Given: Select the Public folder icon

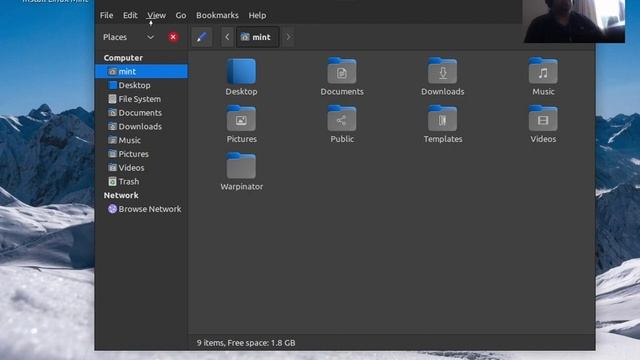Looking at the screenshot, I should coord(342,118).
